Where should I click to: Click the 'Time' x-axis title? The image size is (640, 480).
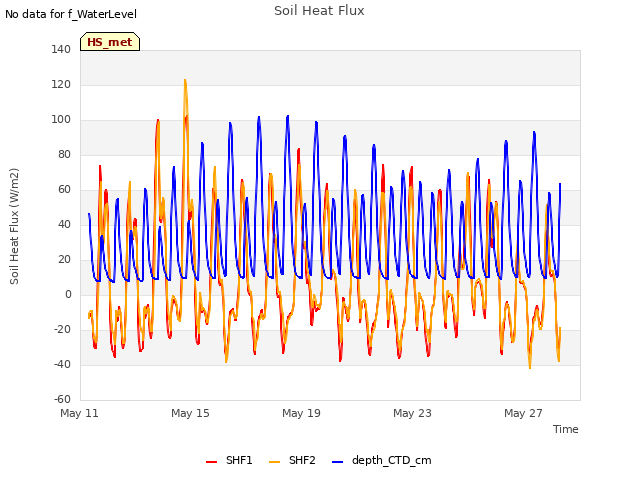tap(565, 429)
